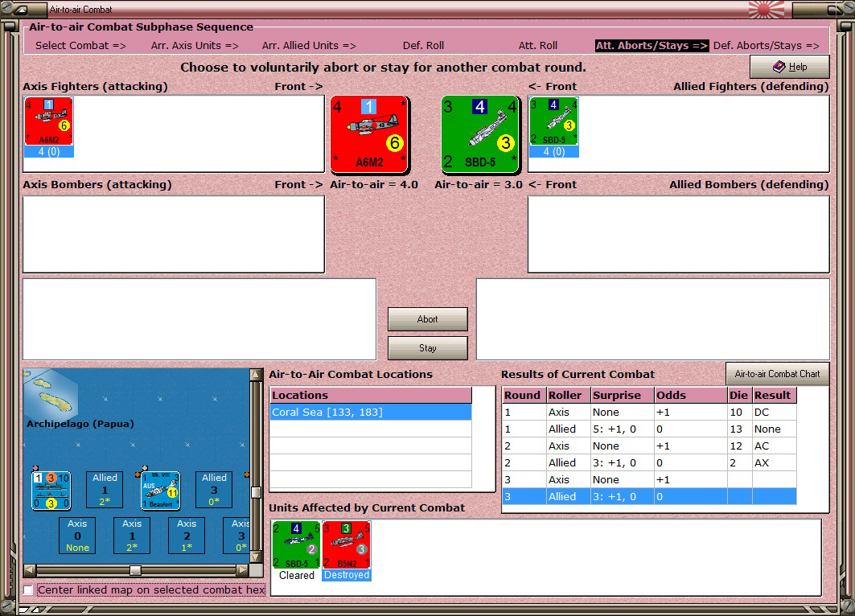Click the Axis 0 None marker on map

pos(77,536)
